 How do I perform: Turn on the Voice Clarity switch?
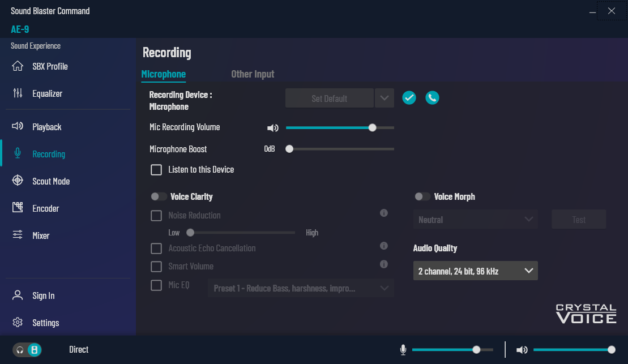159,196
